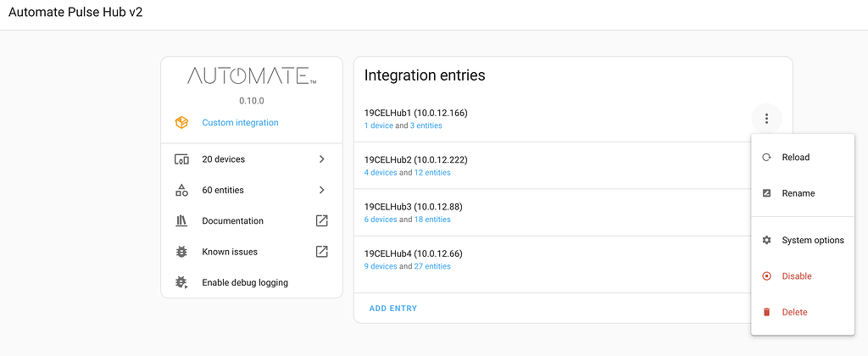Click the Reload icon in the menu
Image resolution: width=868 pixels, height=356 pixels.
[x=766, y=158]
